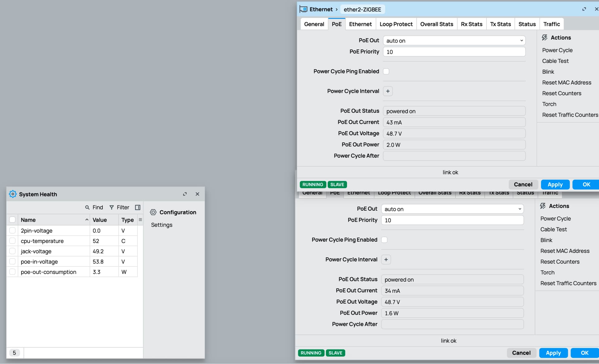Toggle the select-all checkbox in table header

click(12, 220)
